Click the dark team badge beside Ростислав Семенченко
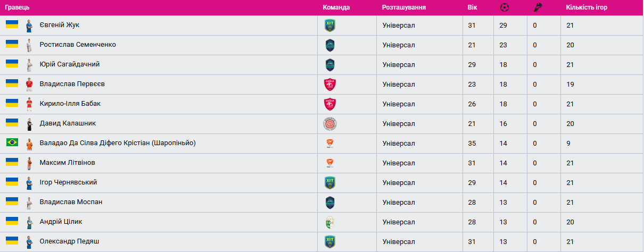Image resolution: width=644 pixels, height=252 pixels. (330, 45)
